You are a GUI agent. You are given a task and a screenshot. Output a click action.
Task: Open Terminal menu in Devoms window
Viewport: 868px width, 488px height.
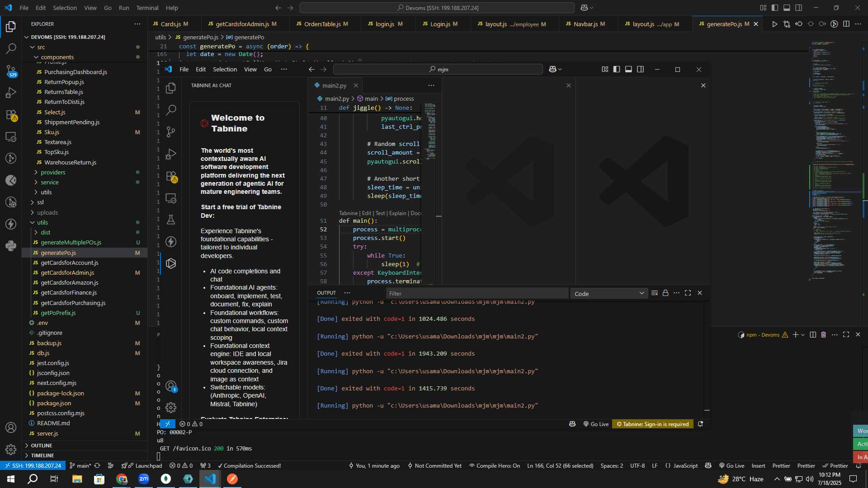tap(147, 8)
